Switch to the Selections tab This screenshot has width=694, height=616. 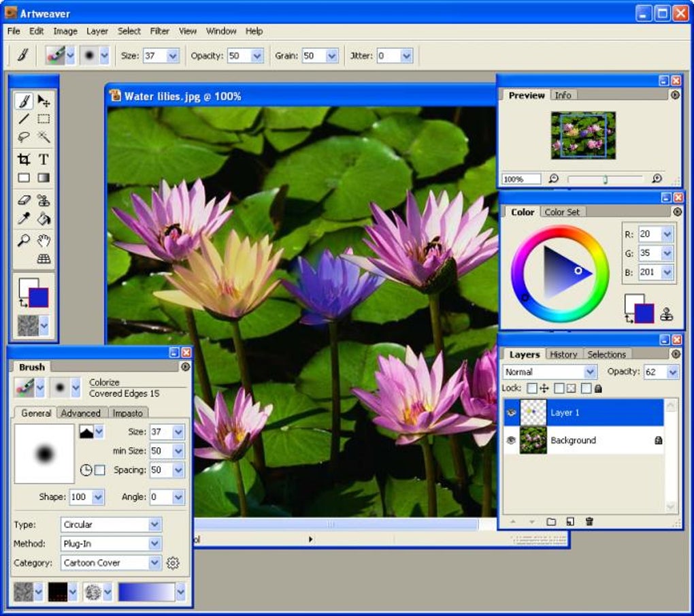tap(606, 354)
